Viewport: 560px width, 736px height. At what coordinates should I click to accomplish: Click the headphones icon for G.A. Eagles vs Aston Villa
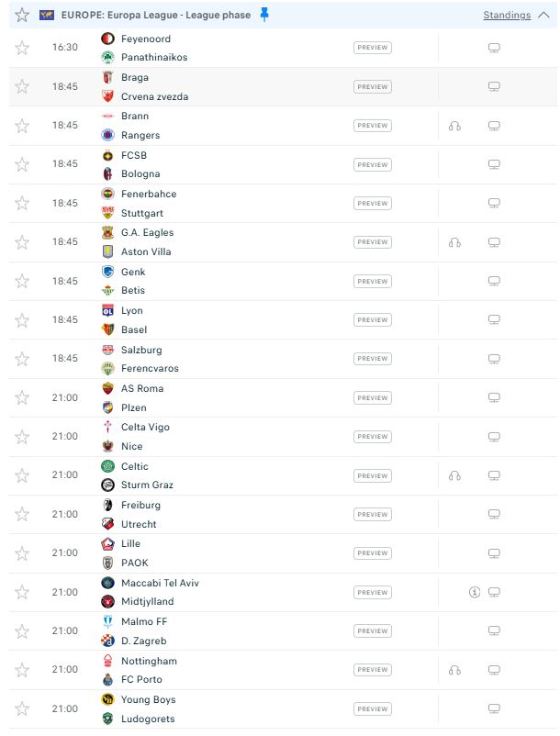click(454, 242)
